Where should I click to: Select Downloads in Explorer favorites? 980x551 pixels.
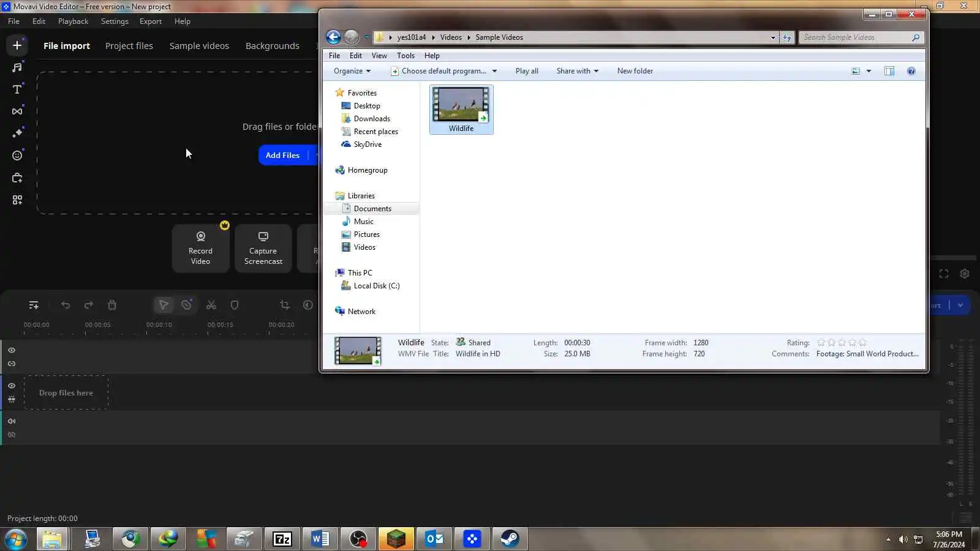(372, 119)
